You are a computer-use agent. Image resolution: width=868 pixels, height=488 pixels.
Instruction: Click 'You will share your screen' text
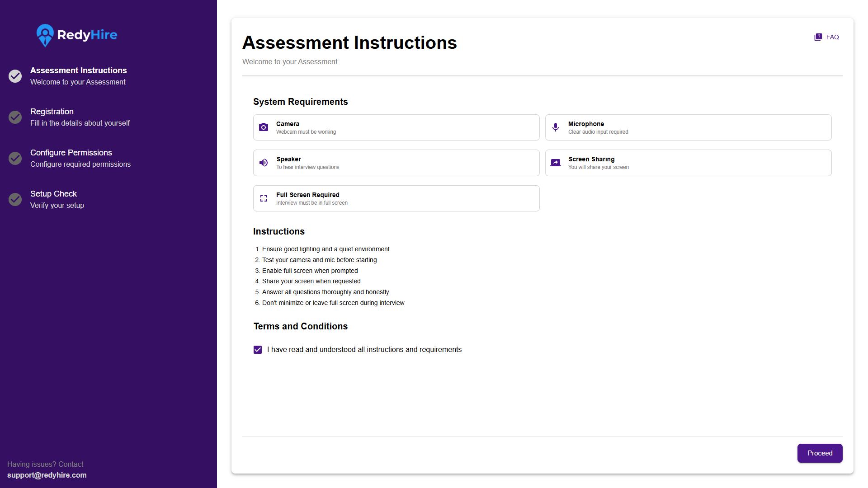tap(599, 167)
